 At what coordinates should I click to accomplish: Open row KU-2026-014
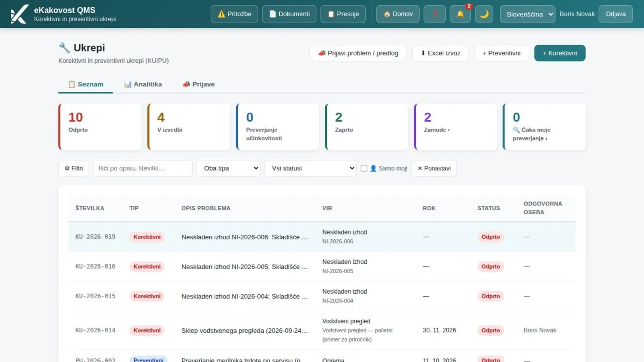322,330
